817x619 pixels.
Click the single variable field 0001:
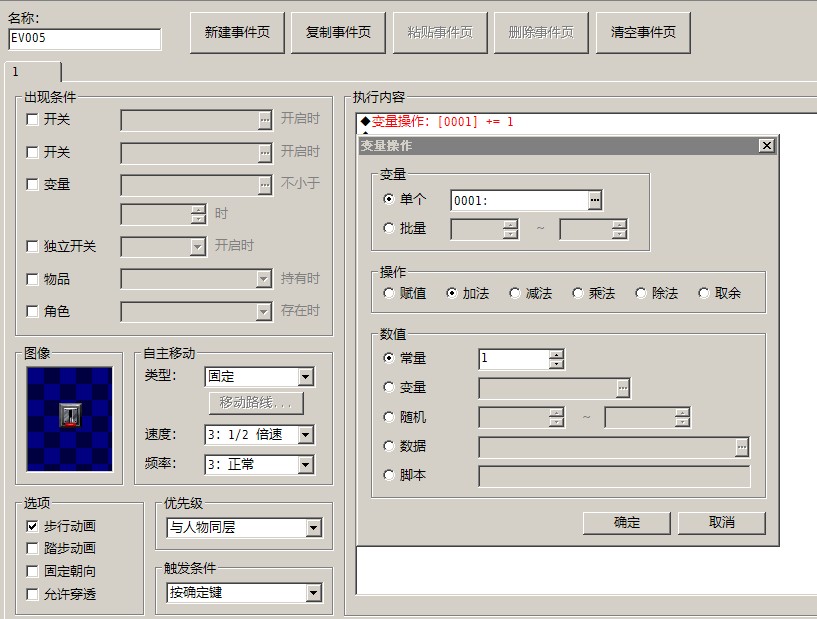[x=519, y=200]
